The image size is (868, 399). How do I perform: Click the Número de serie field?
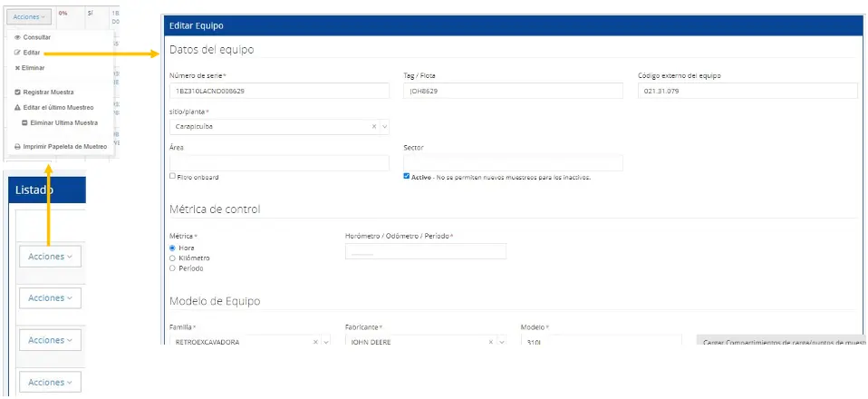coord(280,91)
